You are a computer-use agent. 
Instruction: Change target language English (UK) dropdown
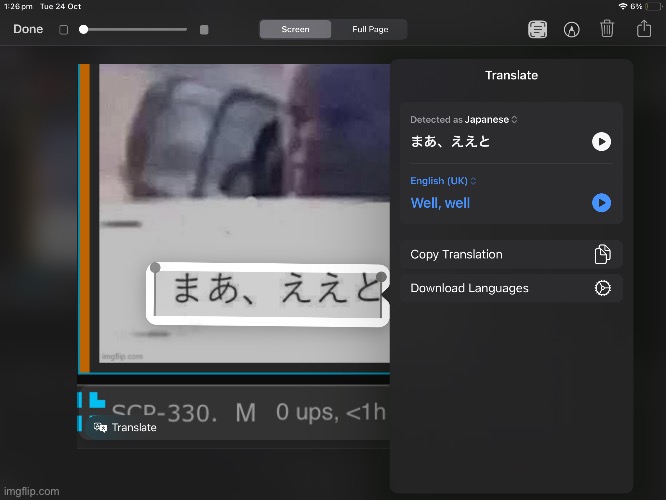pyautogui.click(x=443, y=181)
